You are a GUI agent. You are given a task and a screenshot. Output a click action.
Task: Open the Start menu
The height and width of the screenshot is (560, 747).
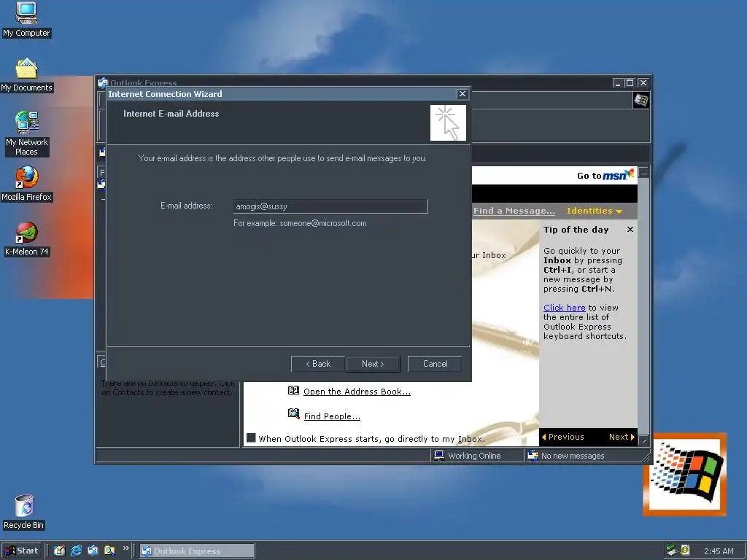(x=21, y=551)
